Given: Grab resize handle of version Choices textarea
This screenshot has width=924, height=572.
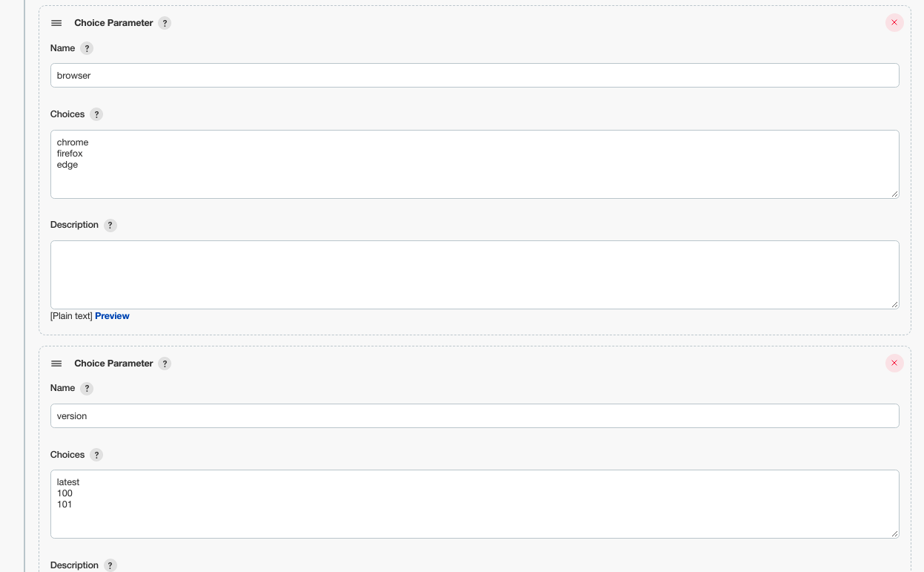Looking at the screenshot, I should pos(894,533).
